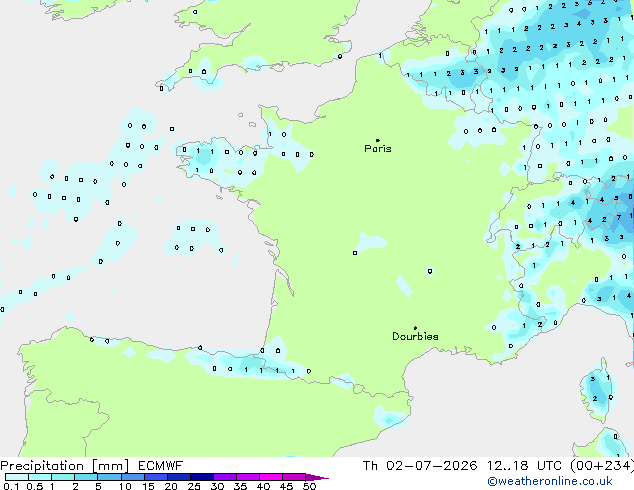This screenshot has width=634, height=490.
Task: Click the above-50 mm legend arrow tip
Action: click(x=317, y=477)
